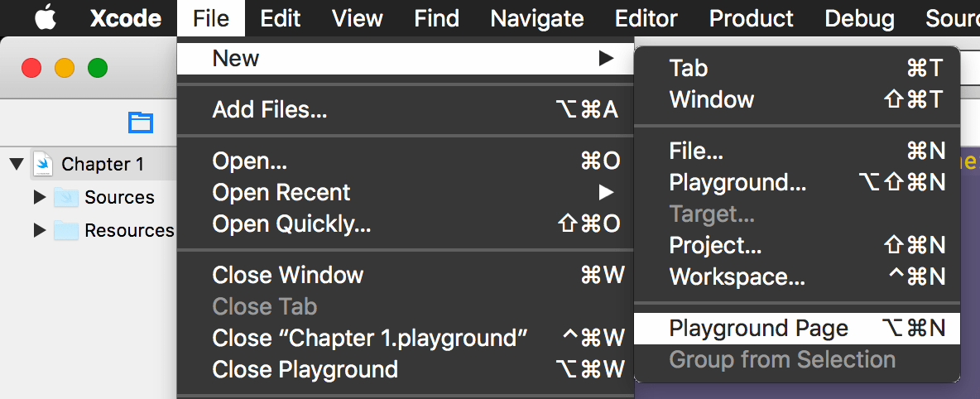Open the project navigator folder icon

pyautogui.click(x=141, y=123)
